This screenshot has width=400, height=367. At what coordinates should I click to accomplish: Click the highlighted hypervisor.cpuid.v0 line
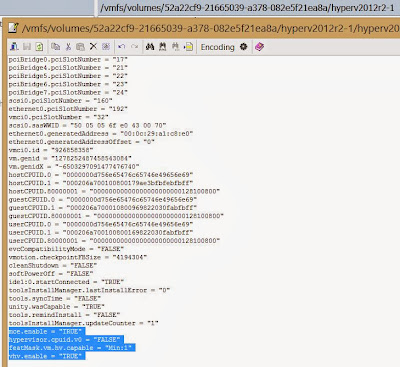click(x=66, y=340)
